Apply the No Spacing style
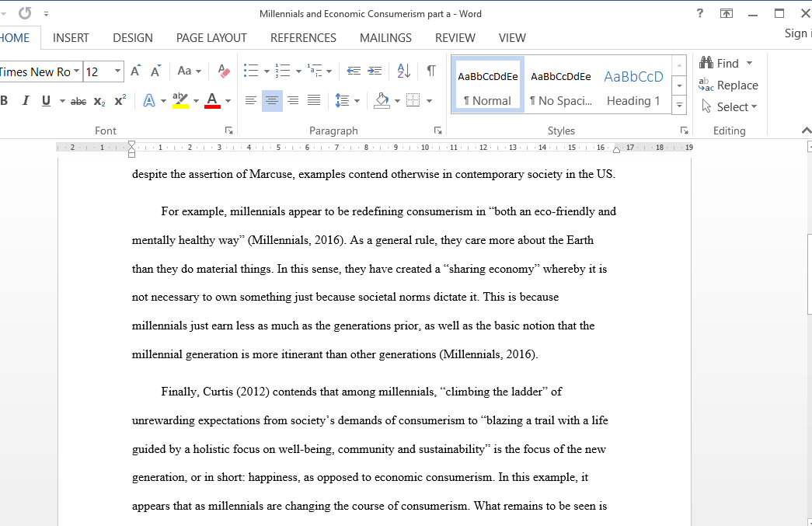The height and width of the screenshot is (526, 812). [561, 85]
